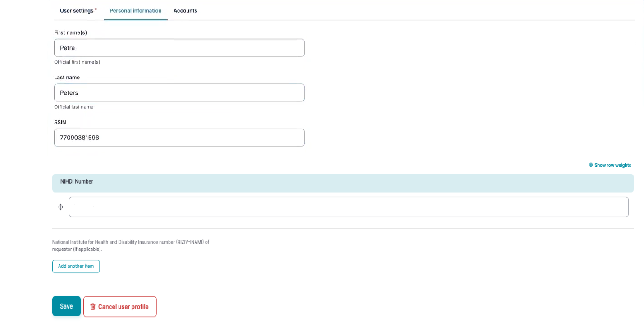Viewport: 644px width, 327px height.
Task: Click the trash icon in Cancel user profile
Action: click(x=93, y=307)
